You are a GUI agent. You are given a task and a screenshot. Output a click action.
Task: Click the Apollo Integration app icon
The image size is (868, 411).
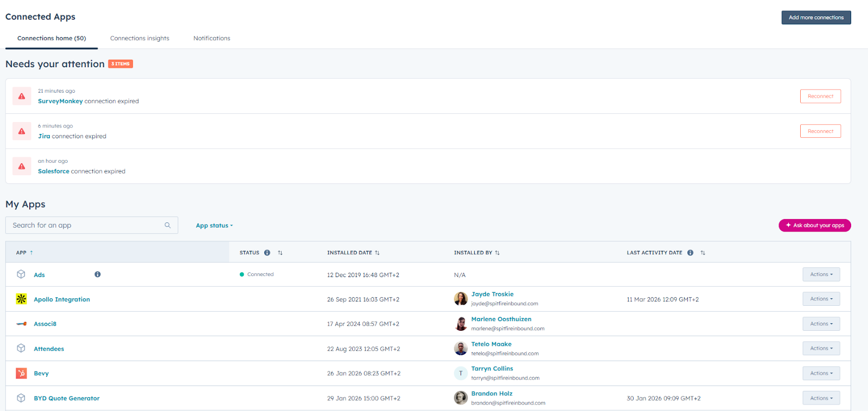(21, 299)
